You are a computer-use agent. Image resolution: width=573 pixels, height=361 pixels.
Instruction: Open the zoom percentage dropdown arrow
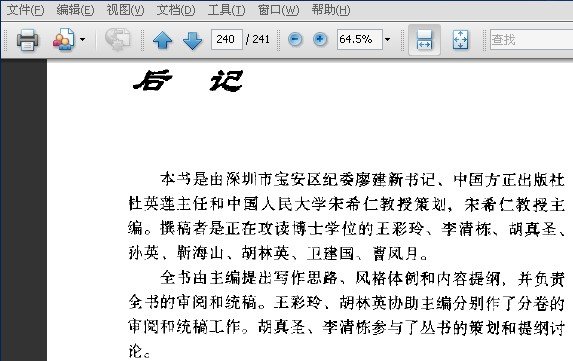point(388,39)
